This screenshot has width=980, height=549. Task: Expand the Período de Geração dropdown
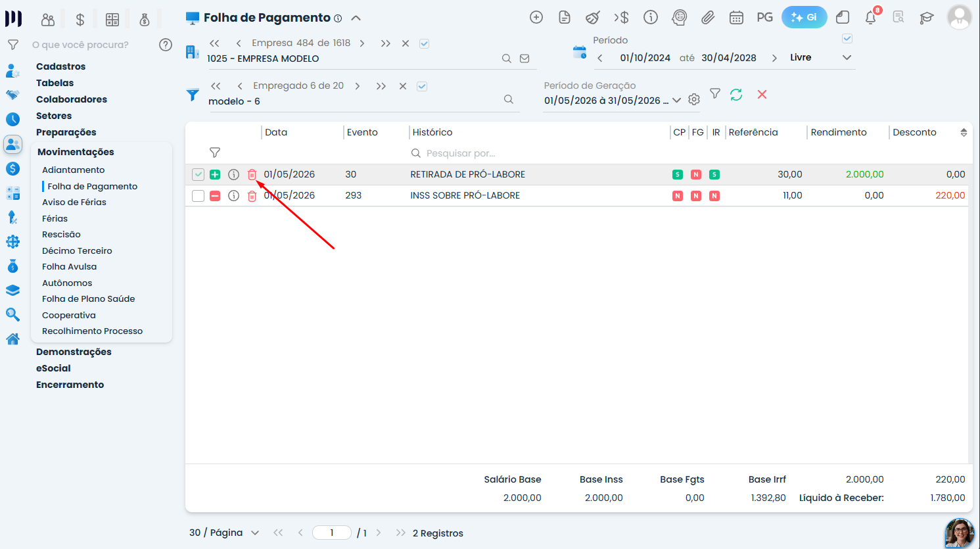(677, 101)
